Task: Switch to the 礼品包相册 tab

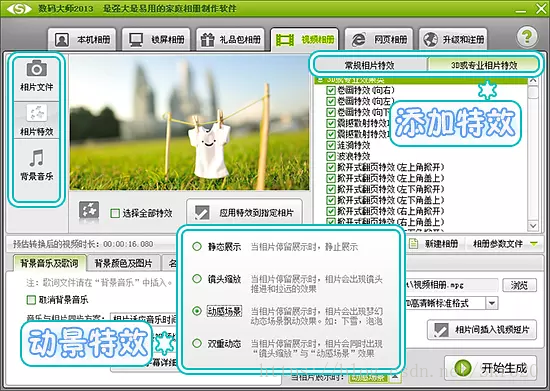Action: [230, 39]
